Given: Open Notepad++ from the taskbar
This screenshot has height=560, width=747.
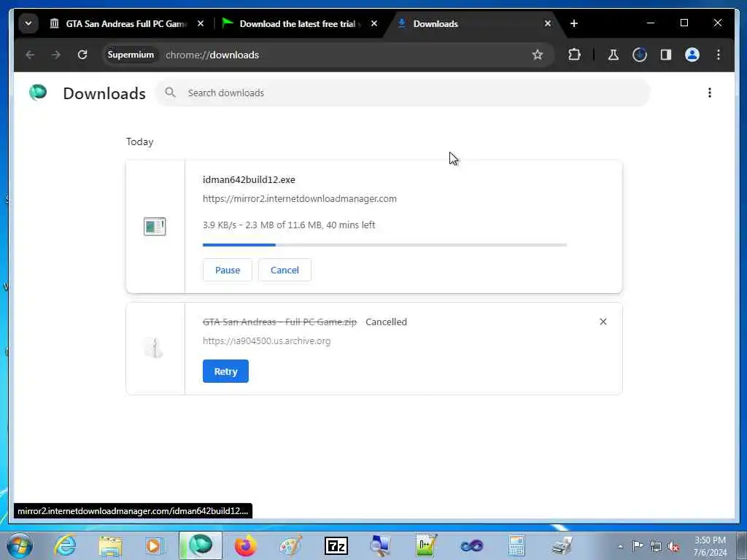Looking at the screenshot, I should 426,545.
